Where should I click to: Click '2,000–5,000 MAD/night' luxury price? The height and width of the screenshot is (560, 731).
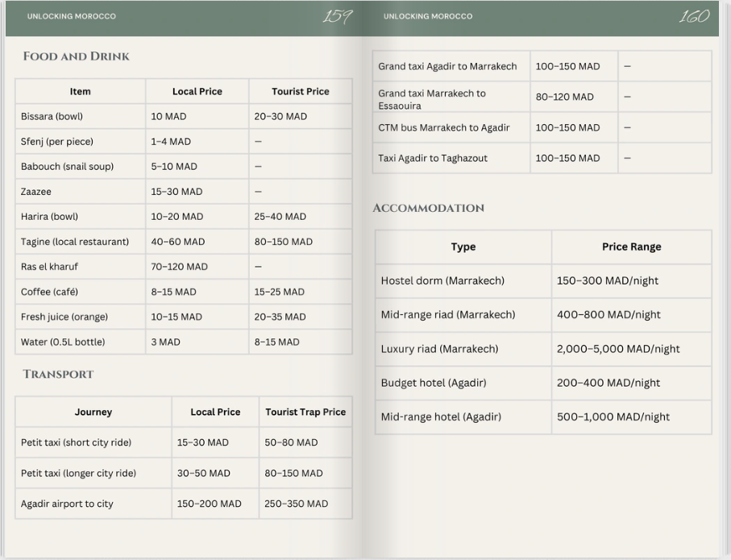pyautogui.click(x=618, y=349)
